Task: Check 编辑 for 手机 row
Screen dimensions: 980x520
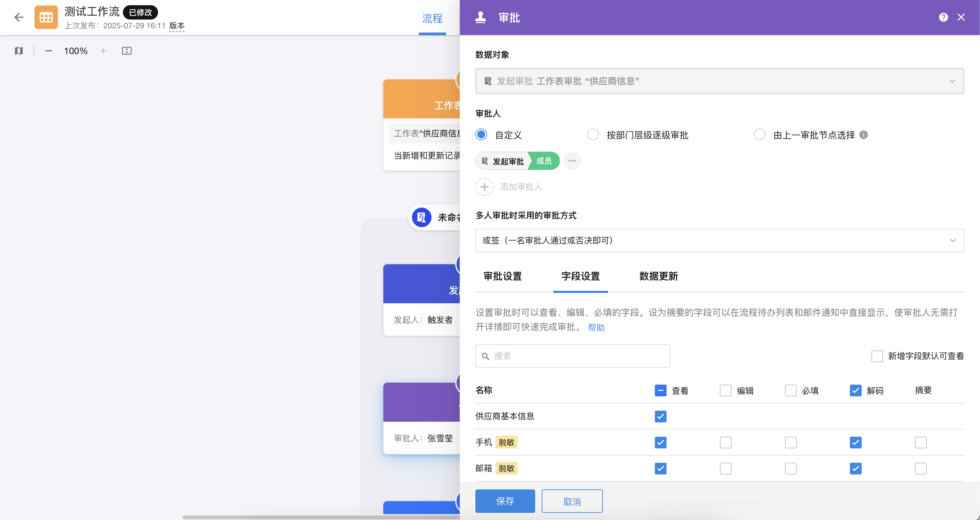Action: tap(725, 442)
